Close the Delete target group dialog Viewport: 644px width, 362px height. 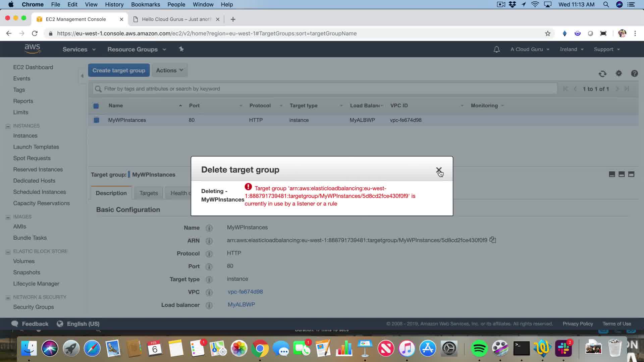click(x=438, y=170)
